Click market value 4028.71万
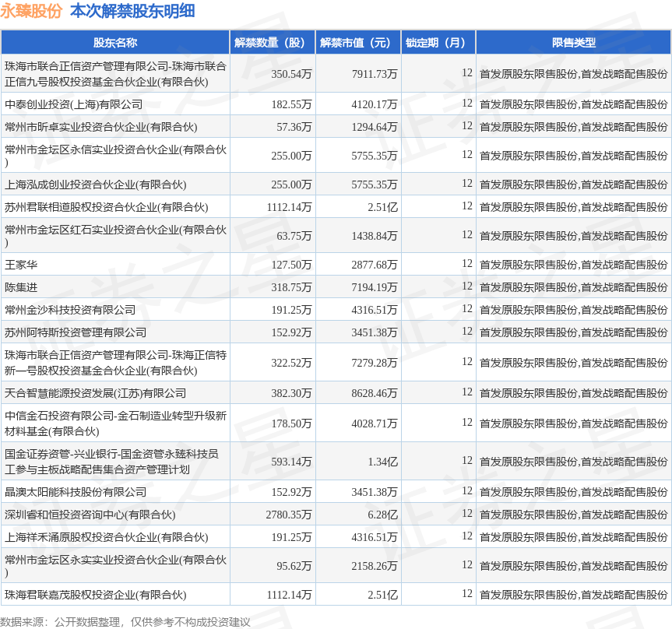Viewport: 672px width, 629px height. [375, 423]
